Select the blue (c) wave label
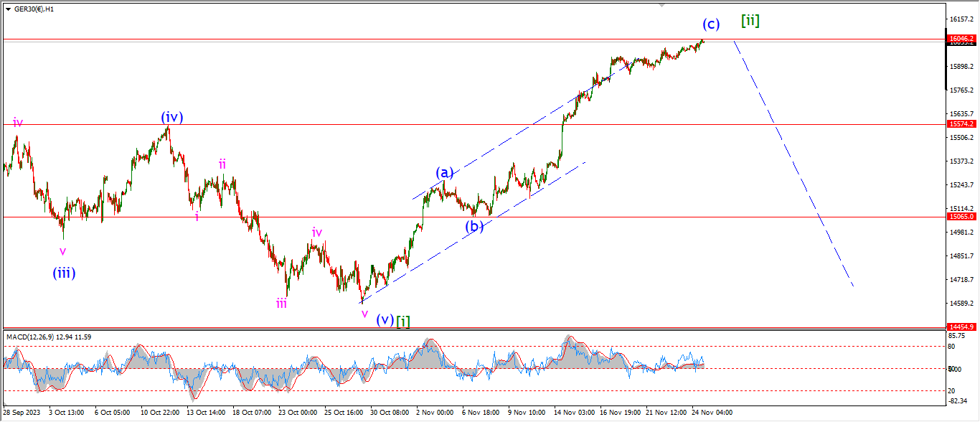 coord(710,24)
